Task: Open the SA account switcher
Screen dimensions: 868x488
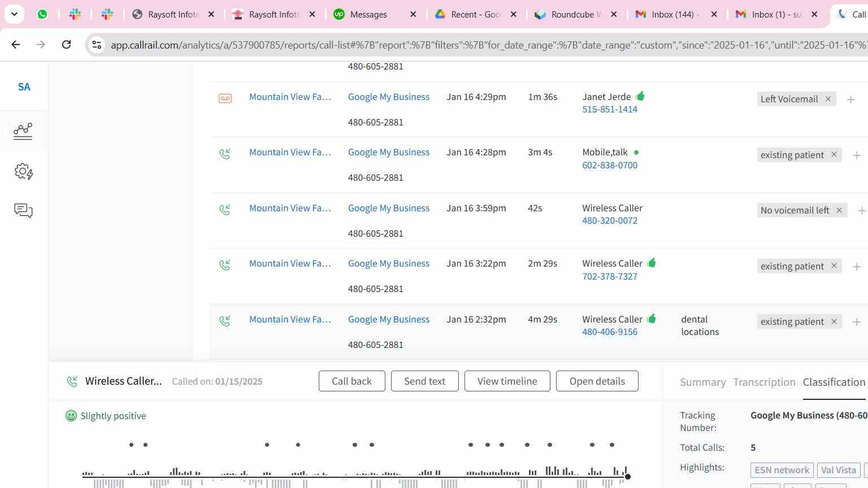Action: (x=24, y=87)
